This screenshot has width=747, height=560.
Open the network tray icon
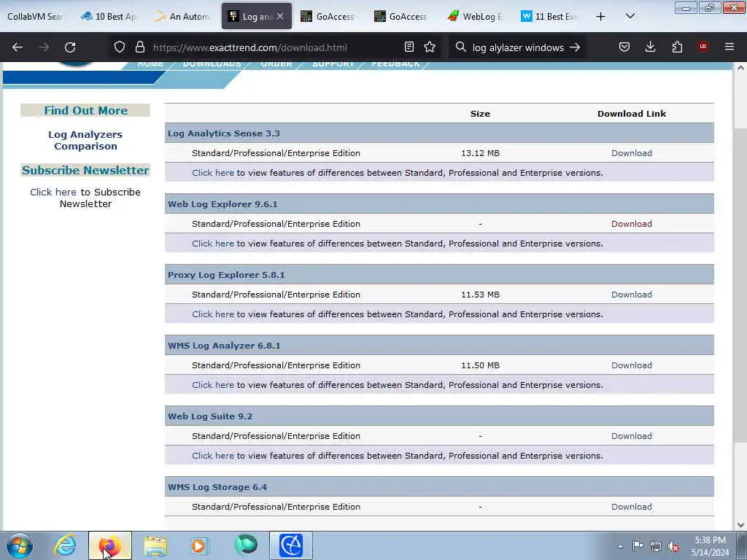click(x=656, y=546)
